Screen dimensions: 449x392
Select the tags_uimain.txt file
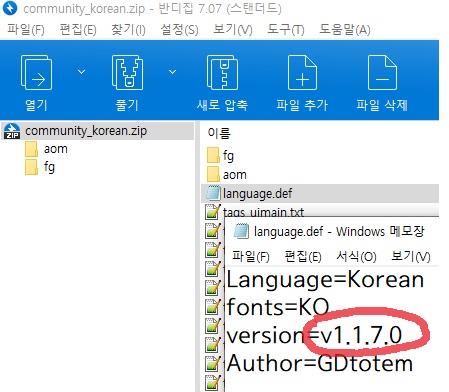[263, 212]
